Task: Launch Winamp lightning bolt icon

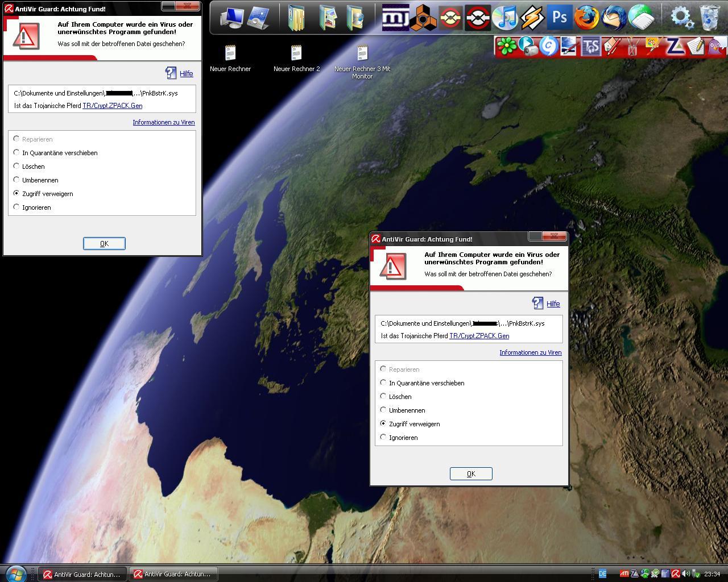Action: pos(532,18)
